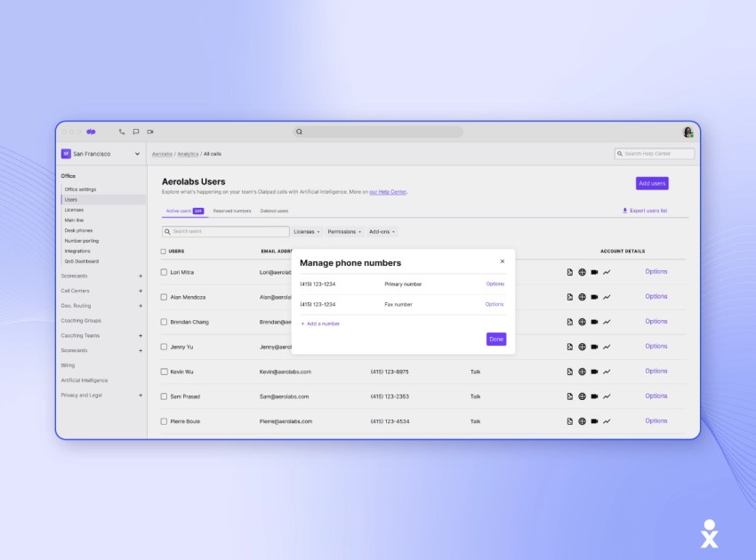Click the profile avatar in the top right corner
The width and height of the screenshot is (756, 560).
coord(688,131)
